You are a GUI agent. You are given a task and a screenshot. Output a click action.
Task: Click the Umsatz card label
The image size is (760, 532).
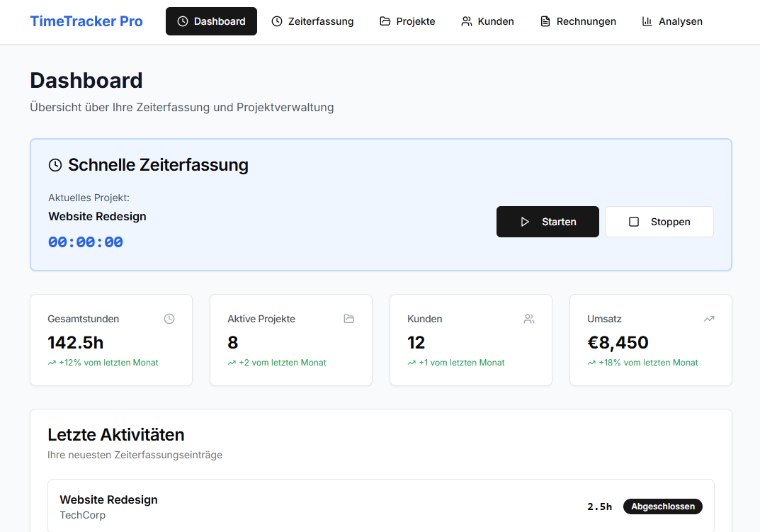(604, 319)
